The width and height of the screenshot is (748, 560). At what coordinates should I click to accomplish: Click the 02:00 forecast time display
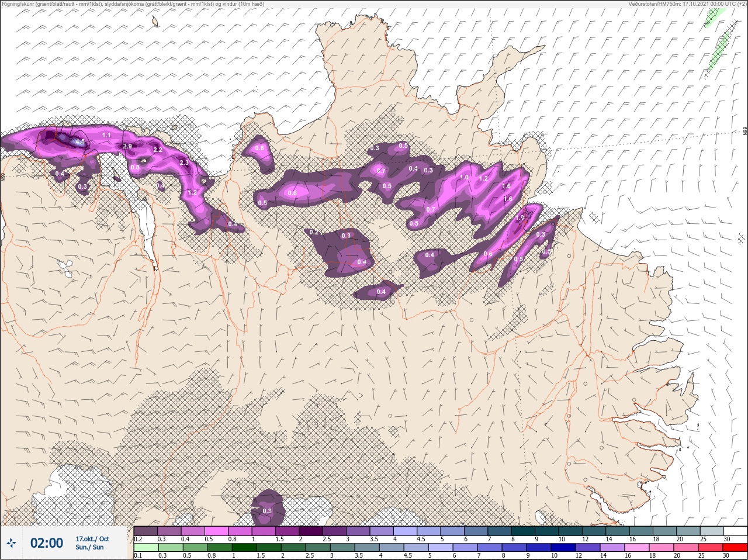click(47, 543)
